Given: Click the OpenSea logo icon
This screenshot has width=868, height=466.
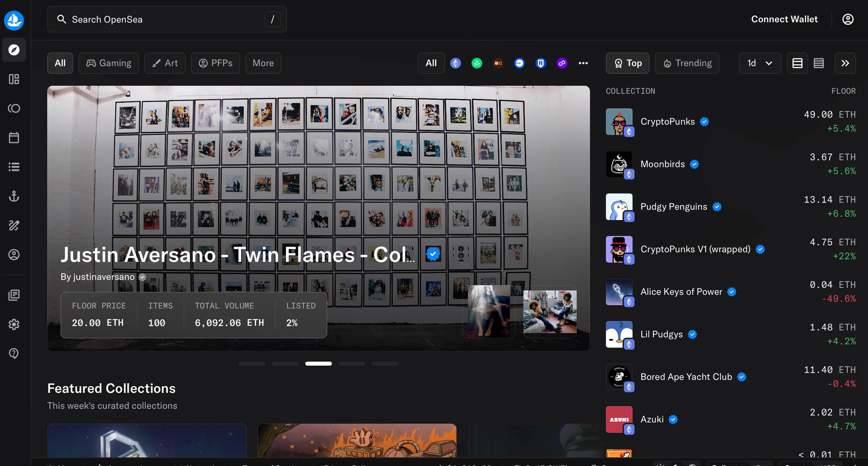Looking at the screenshot, I should coord(14,20).
